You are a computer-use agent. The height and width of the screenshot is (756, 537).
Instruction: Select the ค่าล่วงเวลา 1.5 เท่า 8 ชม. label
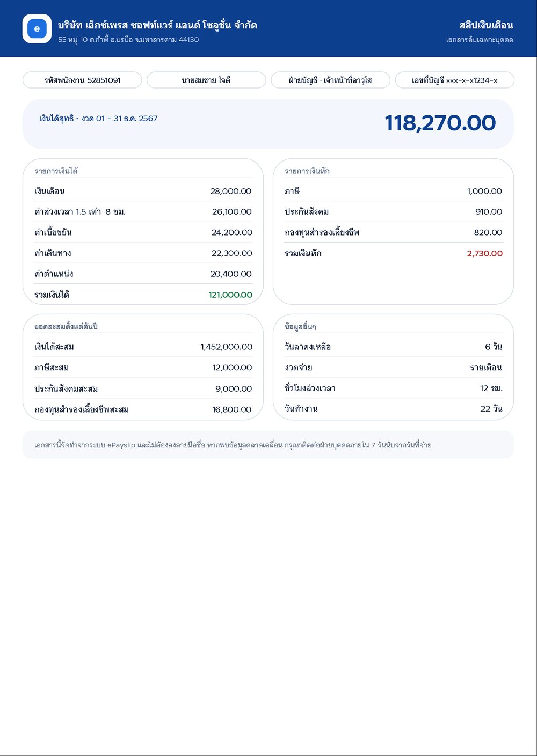pos(80,211)
